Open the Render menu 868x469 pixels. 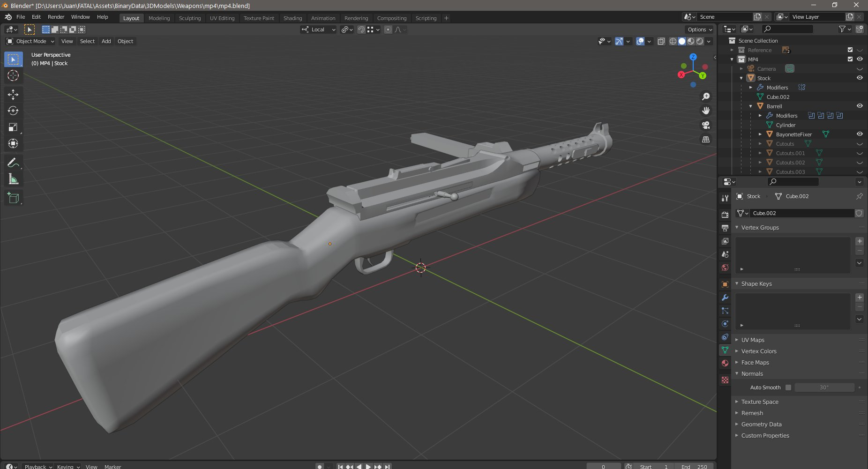tap(56, 17)
